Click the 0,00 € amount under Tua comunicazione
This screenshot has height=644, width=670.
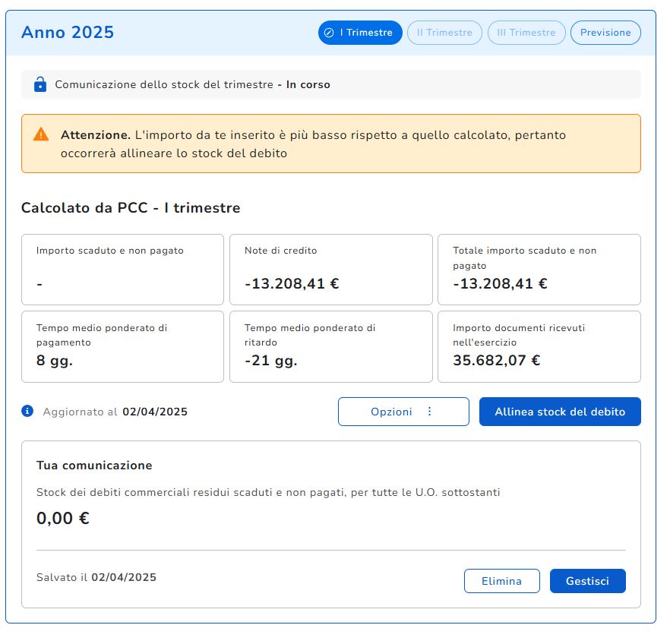click(63, 519)
